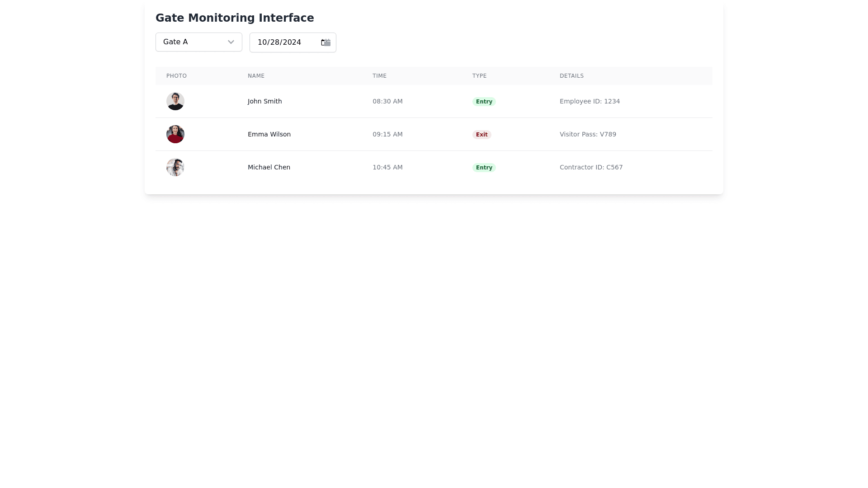Screen dimensions: 868x488
Task: Select the green Entry badge for John Smith
Action: (x=484, y=102)
